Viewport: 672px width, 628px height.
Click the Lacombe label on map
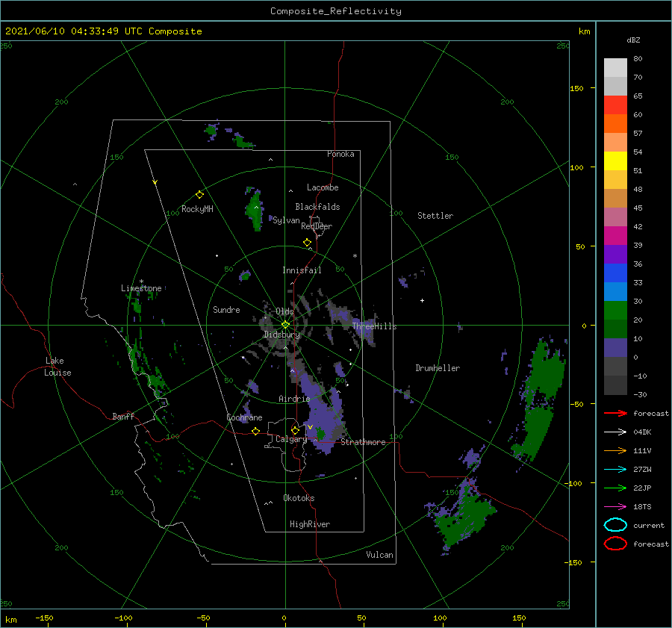point(323,187)
